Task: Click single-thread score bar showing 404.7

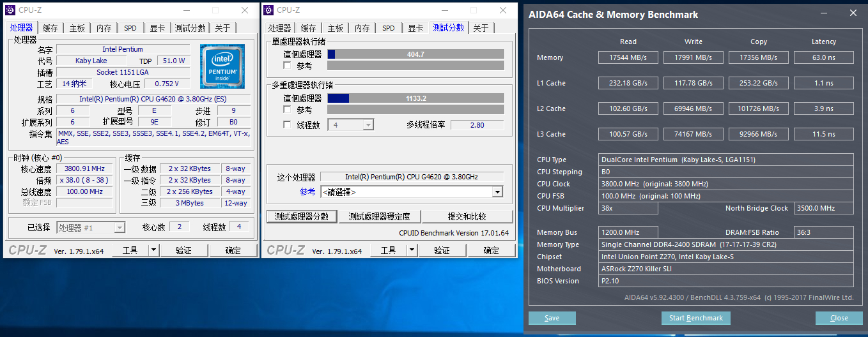Action: (x=416, y=54)
